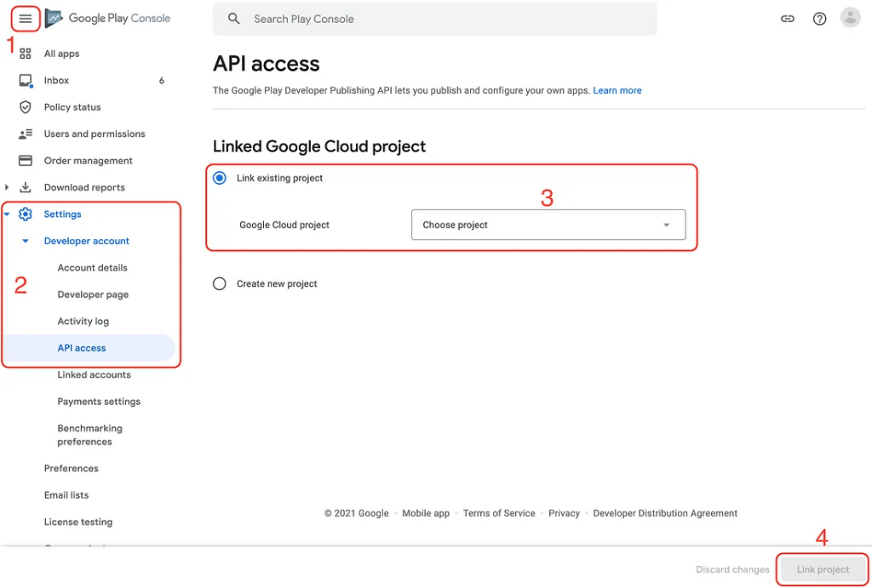Click the Policy status shield icon
Viewport: 872px width, 588px height.
point(25,106)
